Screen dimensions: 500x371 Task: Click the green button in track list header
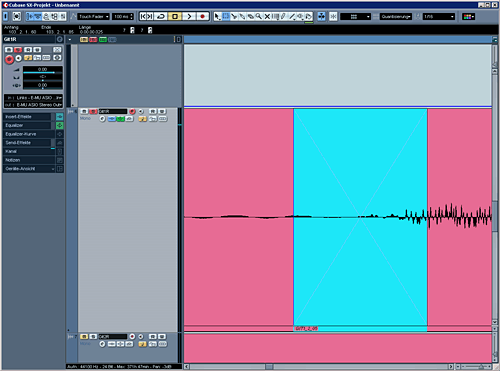coord(103,40)
